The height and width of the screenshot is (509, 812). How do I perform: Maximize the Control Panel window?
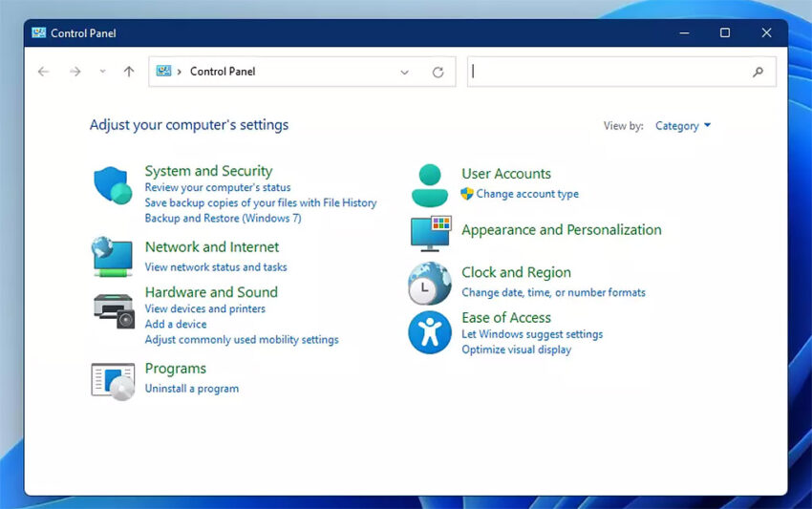point(725,33)
